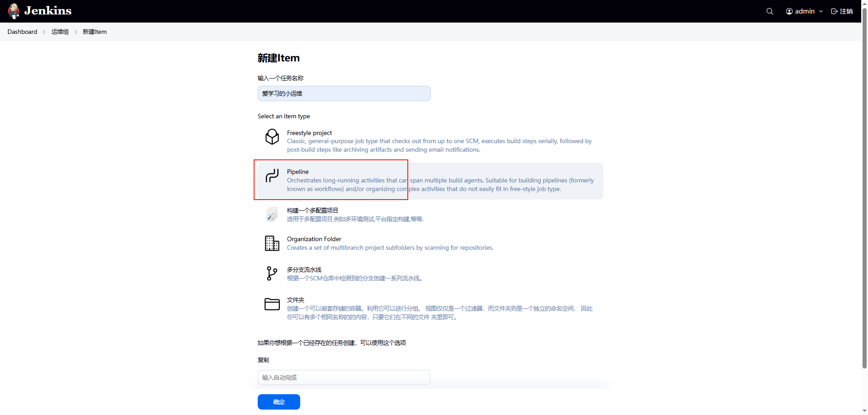
Task: Open 运维组 breadcrumb item
Action: 60,32
